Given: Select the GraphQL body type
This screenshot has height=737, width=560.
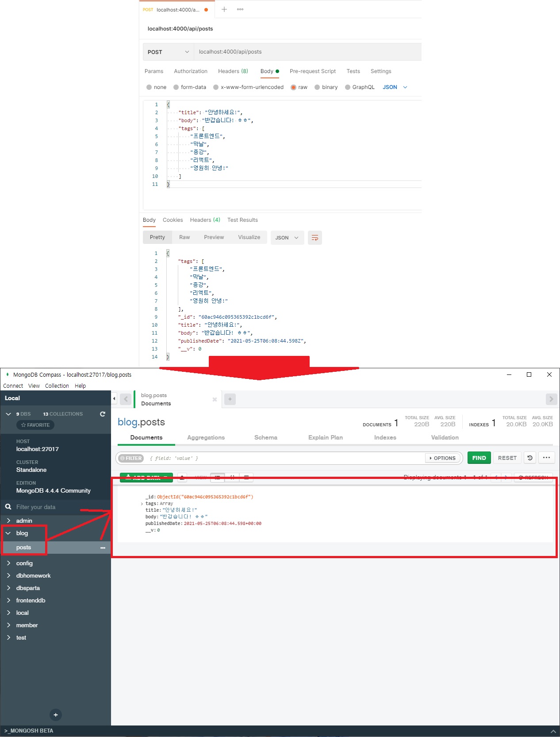Looking at the screenshot, I should pyautogui.click(x=360, y=87).
